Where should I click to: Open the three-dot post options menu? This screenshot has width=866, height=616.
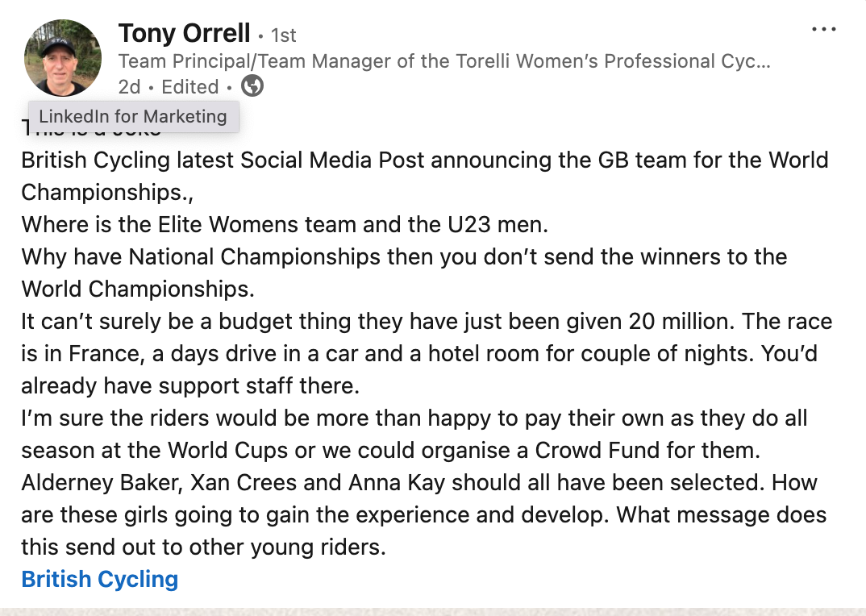pos(824,30)
